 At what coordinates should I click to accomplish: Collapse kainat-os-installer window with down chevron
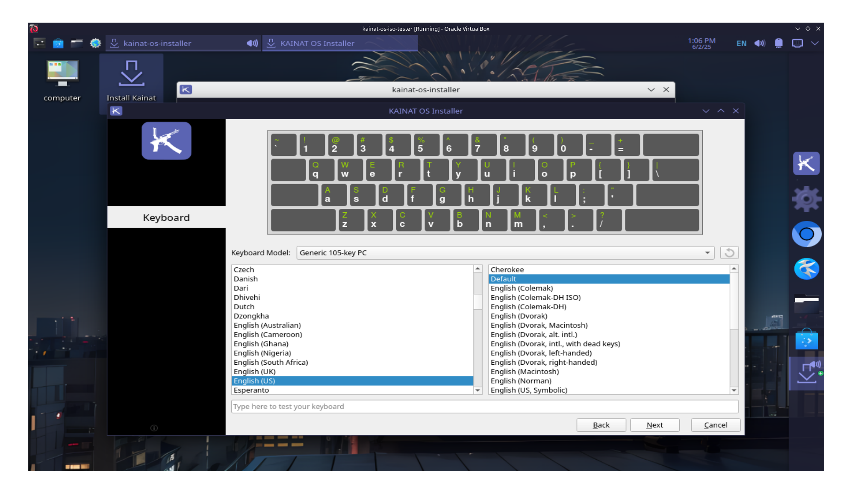[x=651, y=90]
